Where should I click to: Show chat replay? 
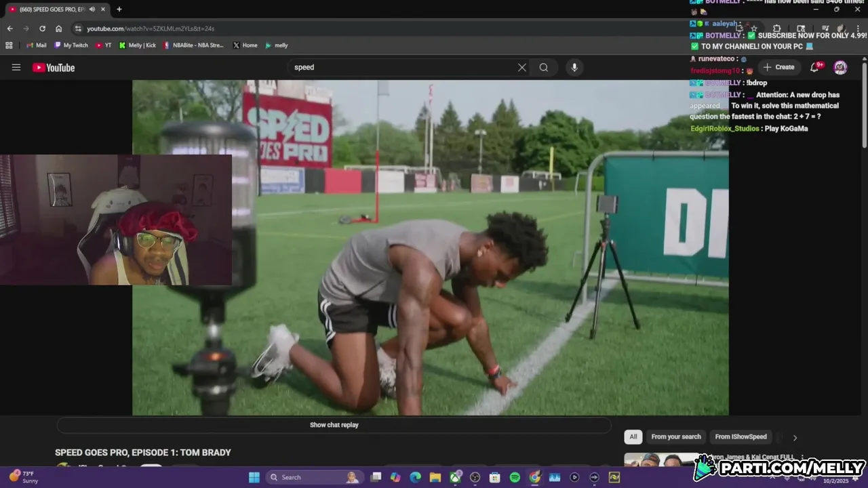click(x=334, y=425)
